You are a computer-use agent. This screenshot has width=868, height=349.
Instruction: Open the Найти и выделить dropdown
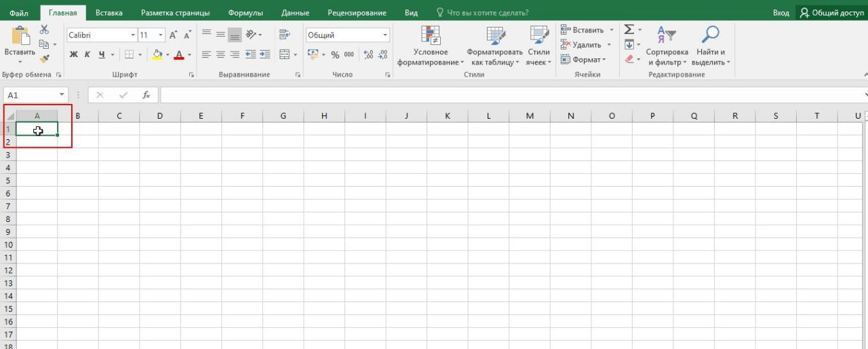pos(711,45)
